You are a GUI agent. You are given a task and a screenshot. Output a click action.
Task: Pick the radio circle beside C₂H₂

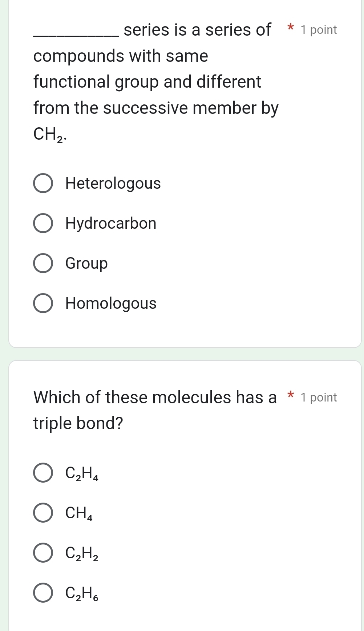tap(43, 553)
